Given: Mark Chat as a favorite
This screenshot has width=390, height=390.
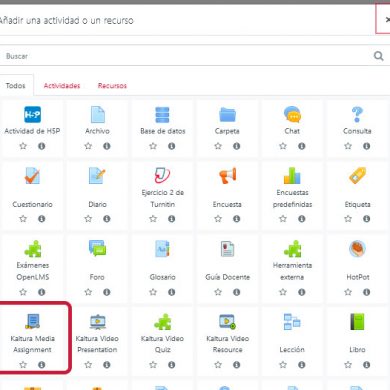Looking at the screenshot, I should 283,146.
